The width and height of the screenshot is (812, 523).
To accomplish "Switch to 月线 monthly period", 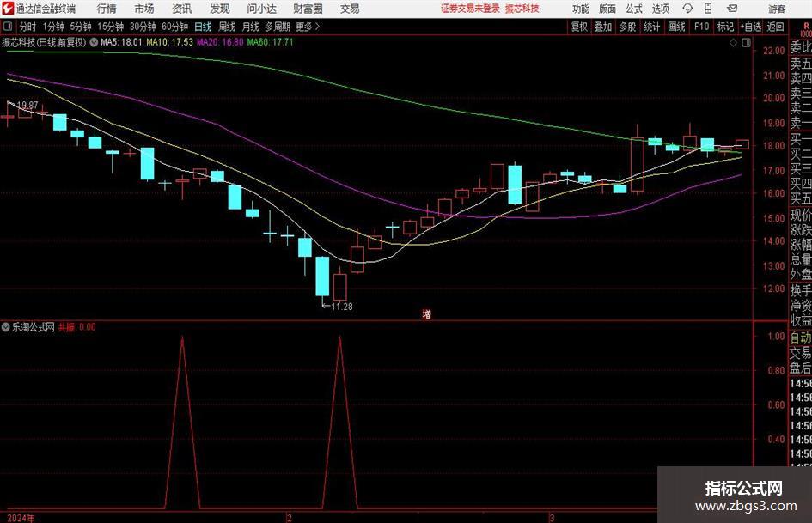I will 250,27.
